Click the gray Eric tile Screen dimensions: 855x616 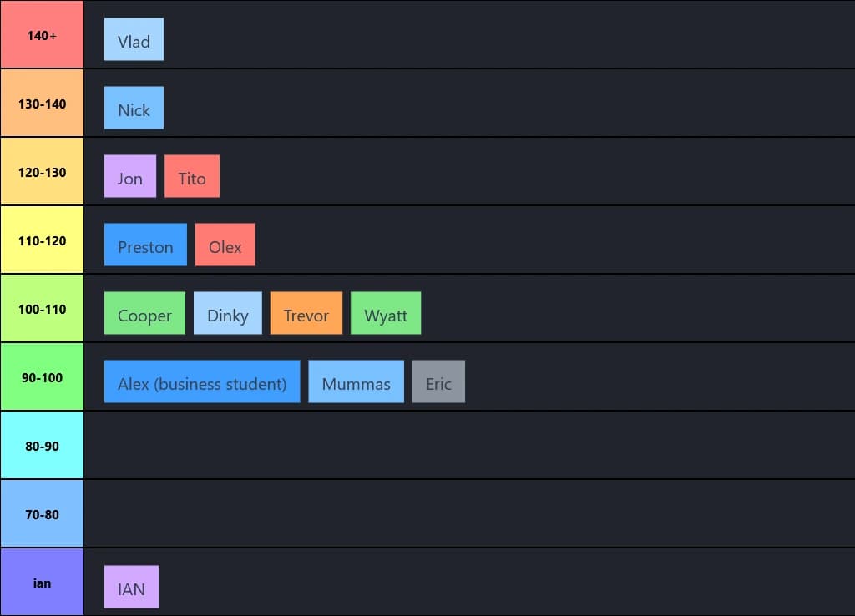(x=438, y=381)
